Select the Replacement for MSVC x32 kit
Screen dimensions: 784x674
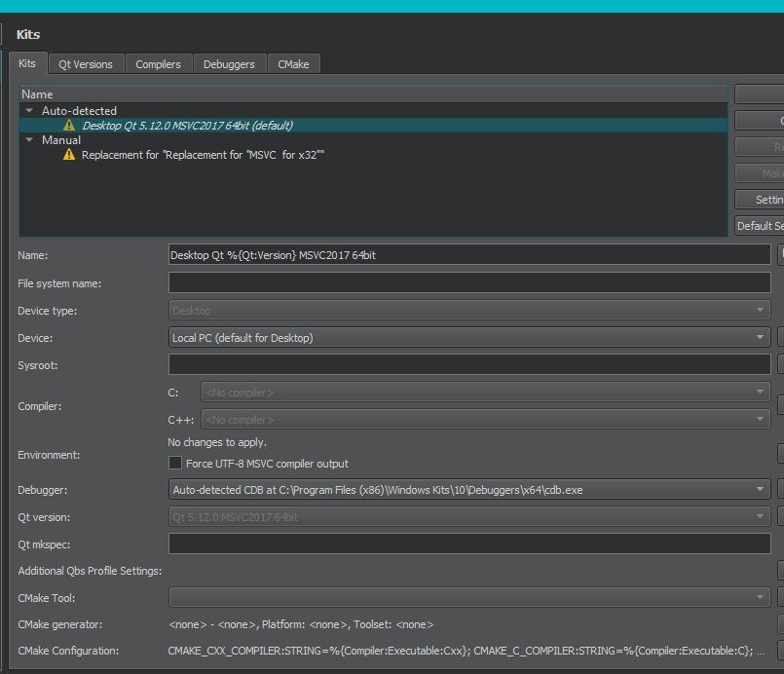[x=373, y=155]
